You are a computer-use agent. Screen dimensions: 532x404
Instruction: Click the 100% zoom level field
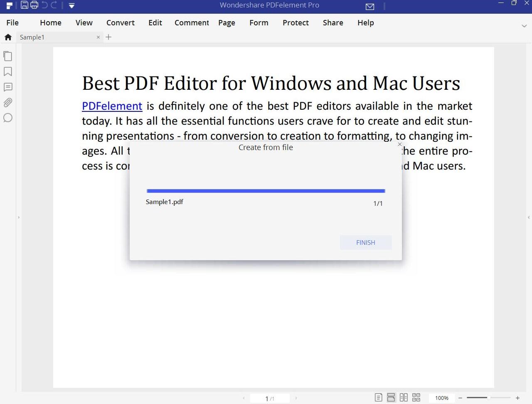(442, 398)
